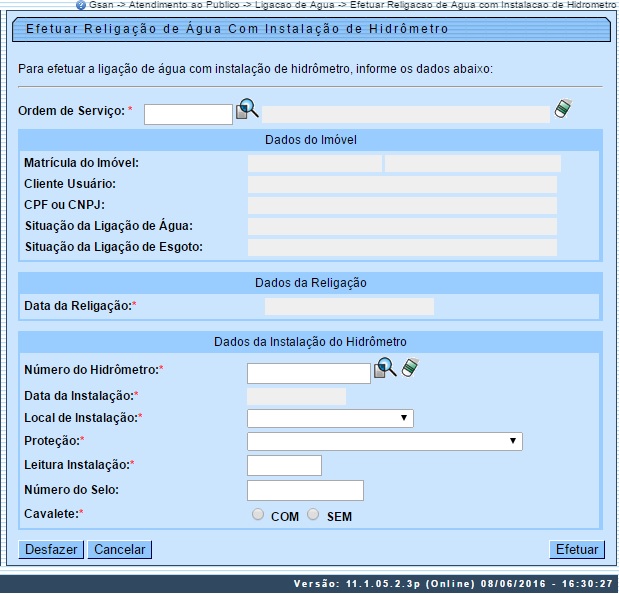
Task: Click the Número do Selo field
Action: click(x=305, y=490)
